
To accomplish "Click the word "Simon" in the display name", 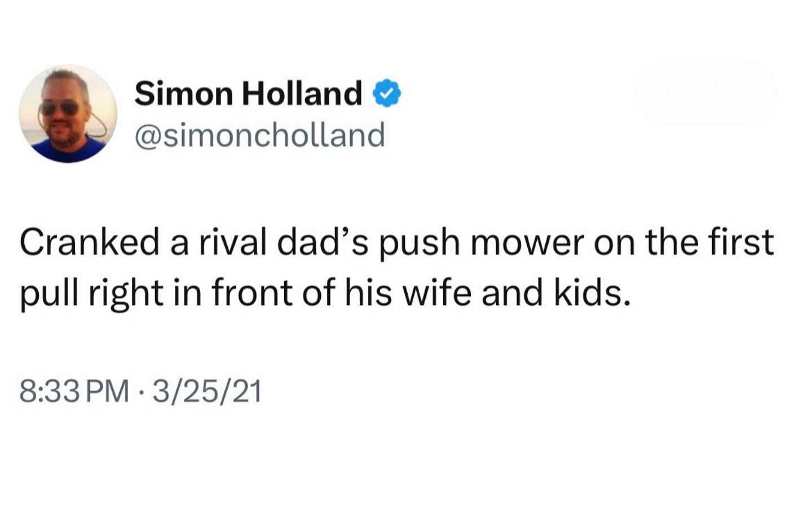I will (x=183, y=94).
